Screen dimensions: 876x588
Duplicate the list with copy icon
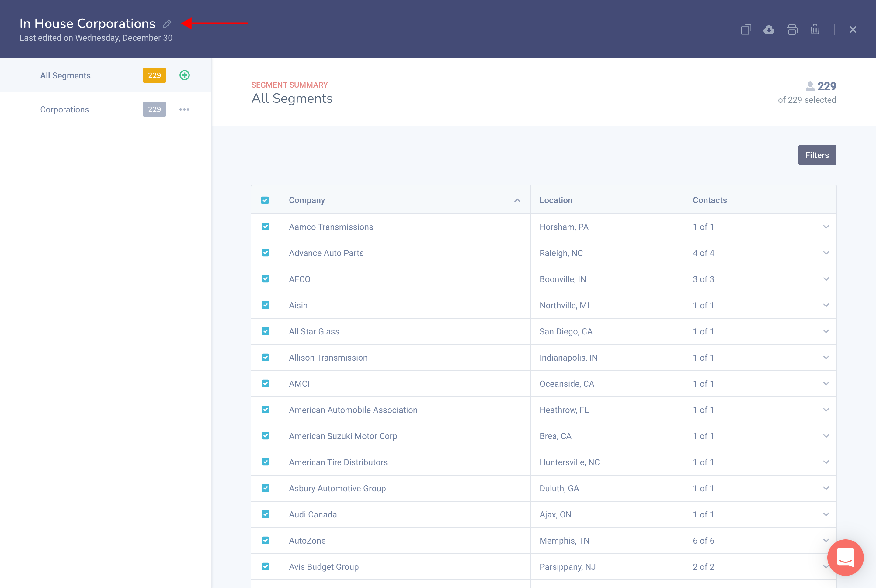[x=746, y=29]
